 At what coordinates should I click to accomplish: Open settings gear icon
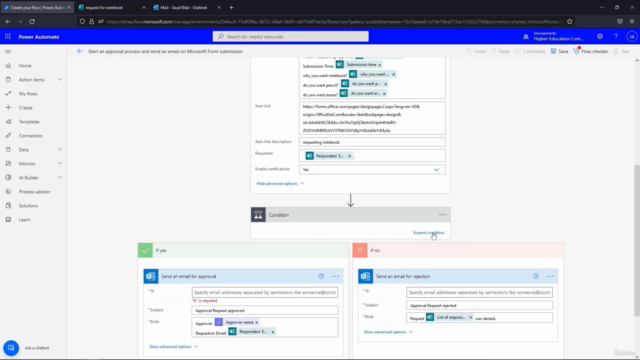pyautogui.click(x=600, y=37)
